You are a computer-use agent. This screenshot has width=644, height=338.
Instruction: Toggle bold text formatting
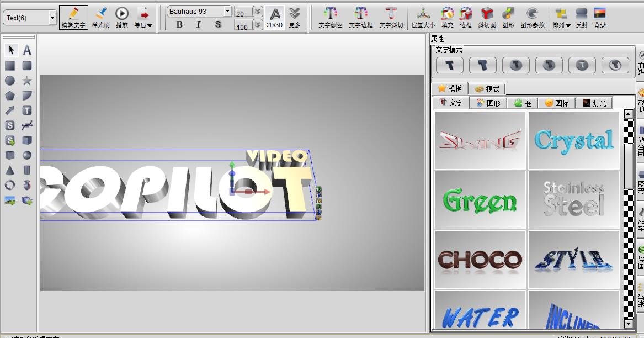coord(179,25)
